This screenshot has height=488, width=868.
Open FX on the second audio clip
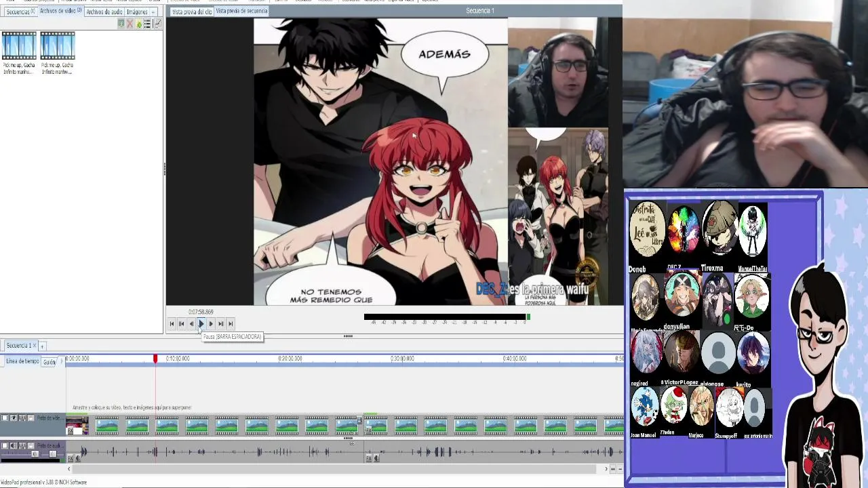point(369,459)
